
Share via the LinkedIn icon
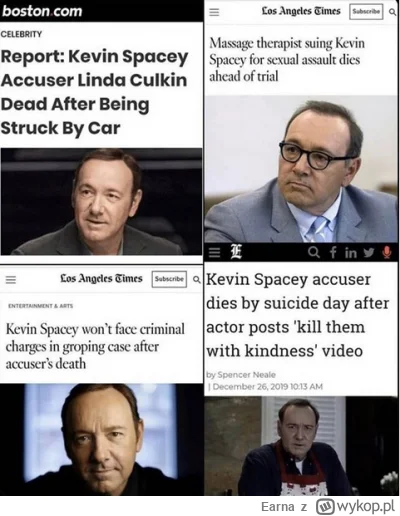pyautogui.click(x=350, y=253)
